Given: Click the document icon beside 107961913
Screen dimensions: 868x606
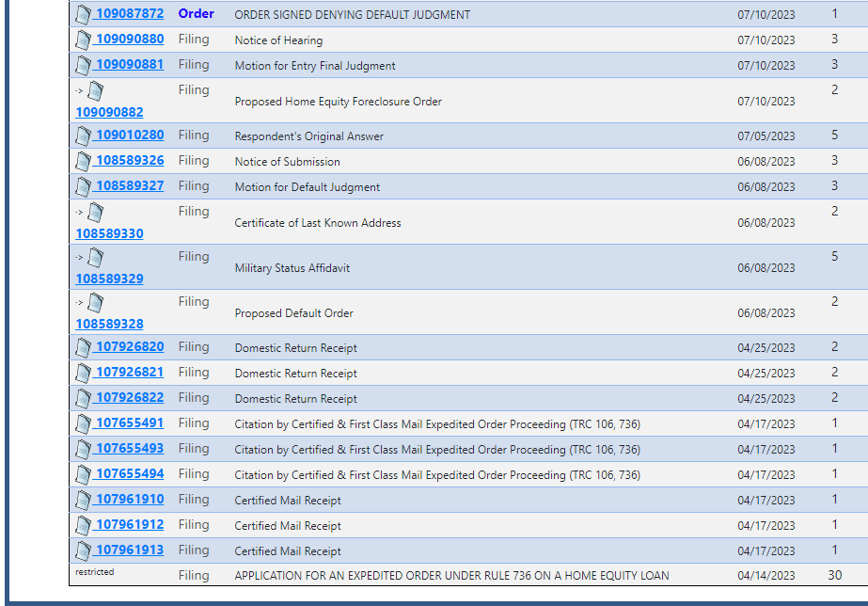Looking at the screenshot, I should 83,551.
